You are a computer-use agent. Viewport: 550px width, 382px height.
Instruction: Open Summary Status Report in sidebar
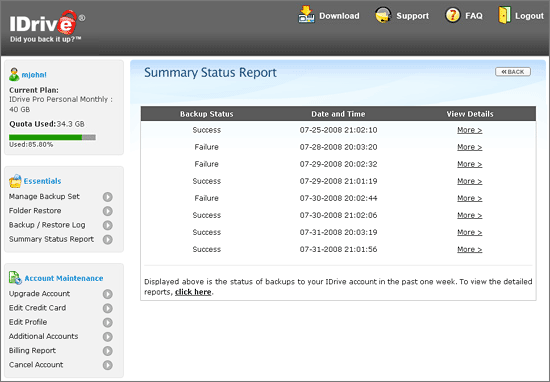(51, 239)
